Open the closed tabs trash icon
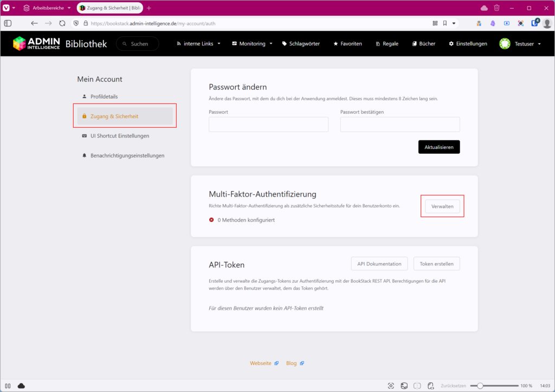The image size is (555, 392). click(x=496, y=8)
